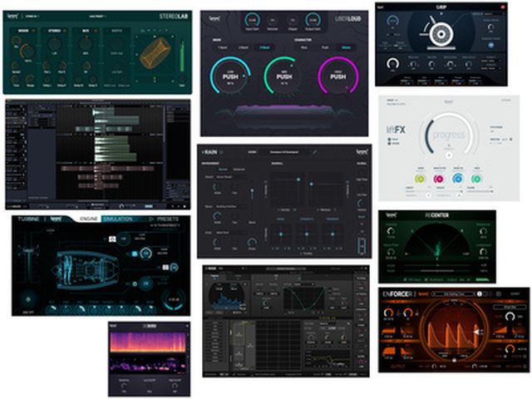Open the preset selector at LiftFX top-left
This screenshot has width=532, height=399.
(x=397, y=102)
